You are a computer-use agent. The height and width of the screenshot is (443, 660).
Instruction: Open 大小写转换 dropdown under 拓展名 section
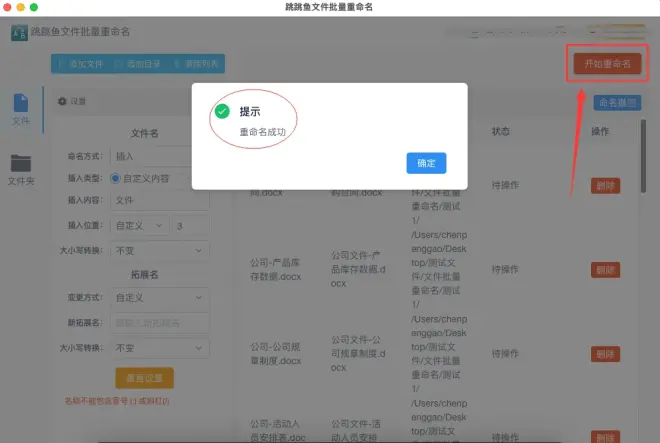[160, 348]
